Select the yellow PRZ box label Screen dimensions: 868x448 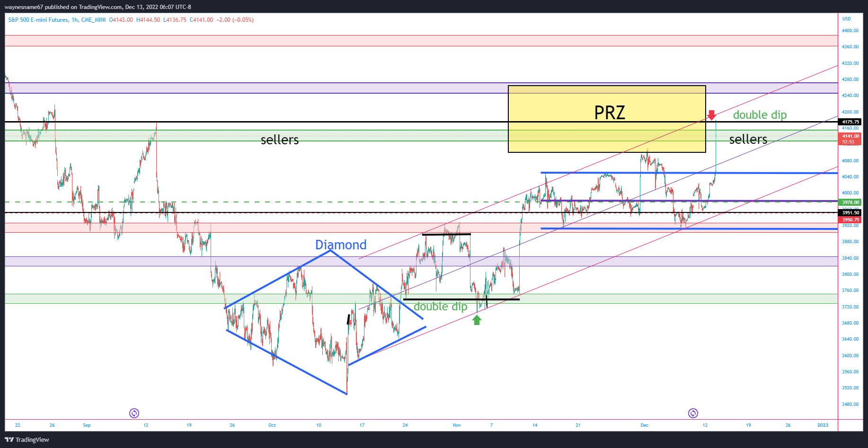click(x=610, y=113)
